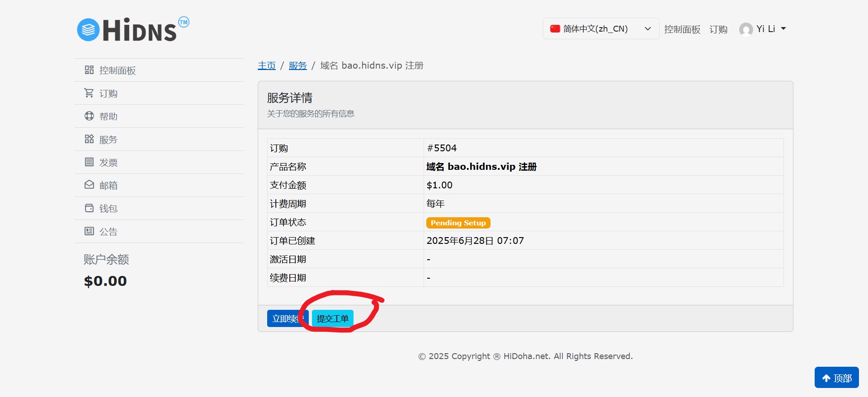The height and width of the screenshot is (397, 868).
Task: Click the dashboard grid icon in sidebar
Action: [x=89, y=70]
